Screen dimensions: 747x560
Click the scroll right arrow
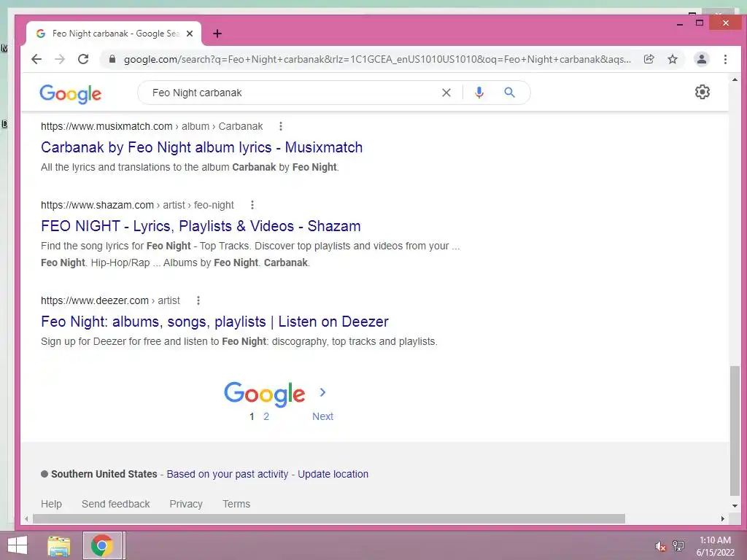tap(723, 518)
